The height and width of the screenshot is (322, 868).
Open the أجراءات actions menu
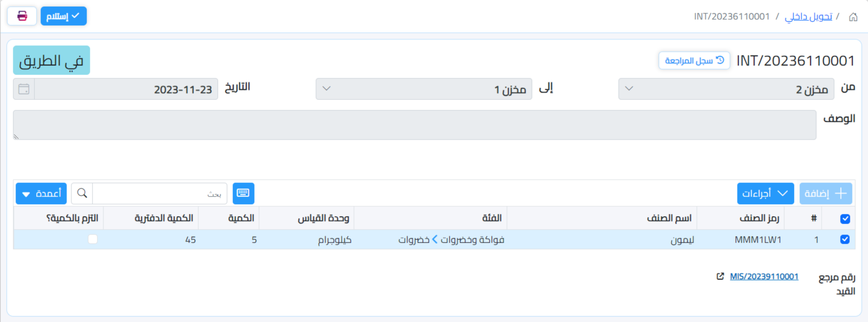pyautogui.click(x=765, y=193)
